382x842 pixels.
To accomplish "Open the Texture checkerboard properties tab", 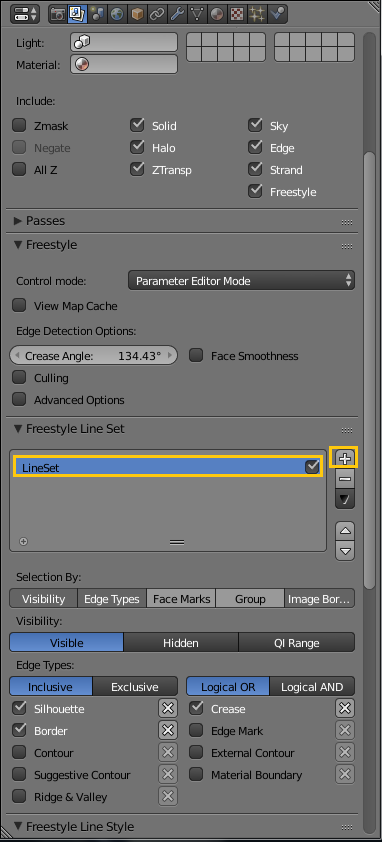I will tap(236, 14).
